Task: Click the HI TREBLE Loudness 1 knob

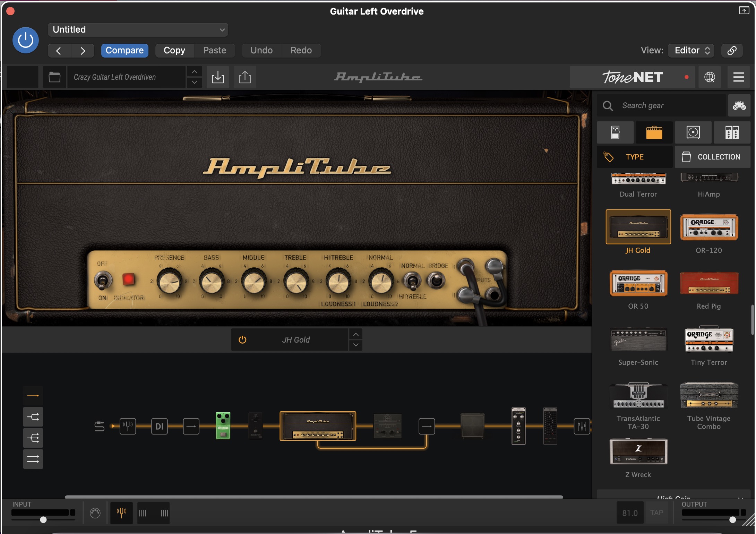Action: point(338,281)
